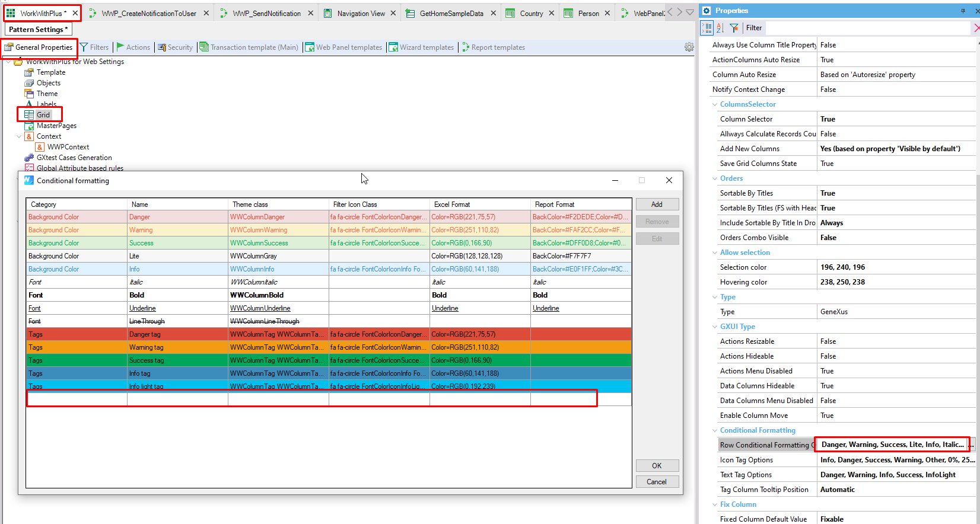Select the Danger tag red row
Screen dimensions: 980x524
pos(329,334)
